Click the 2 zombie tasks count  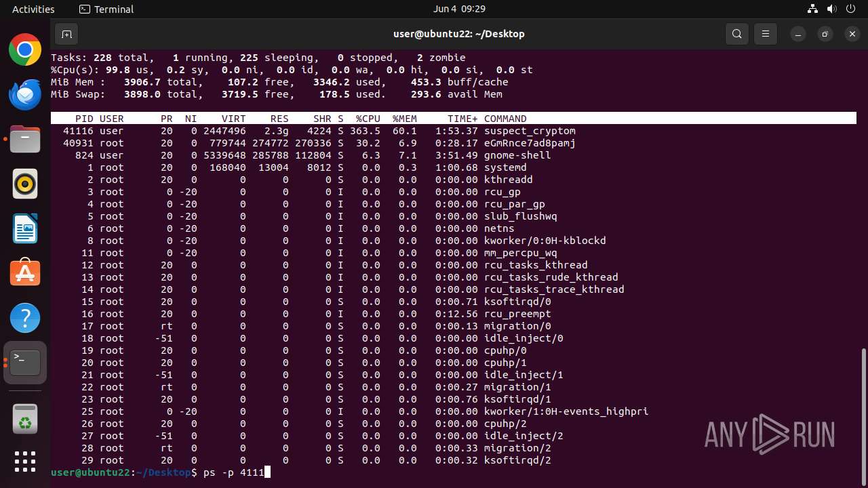[x=441, y=58]
